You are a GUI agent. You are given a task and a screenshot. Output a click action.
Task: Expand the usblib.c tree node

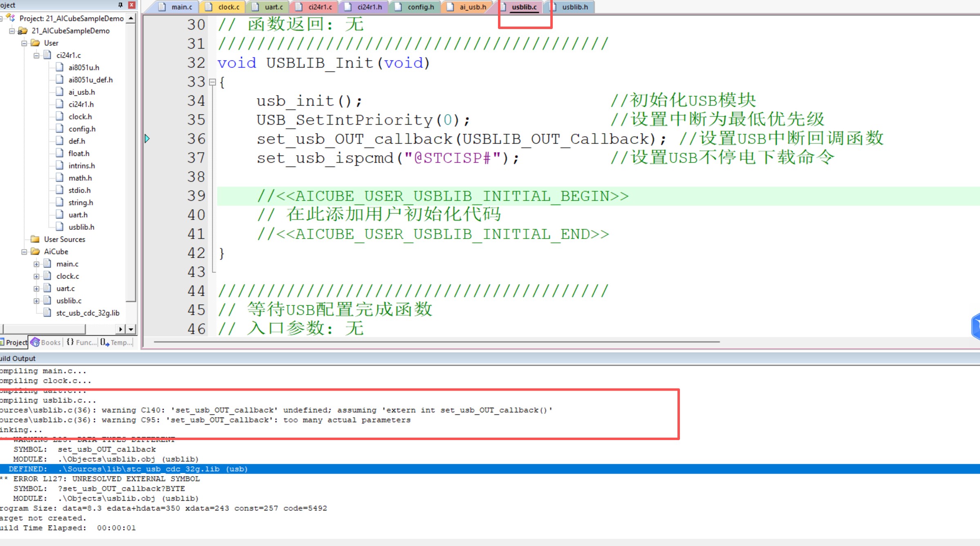pyautogui.click(x=36, y=301)
